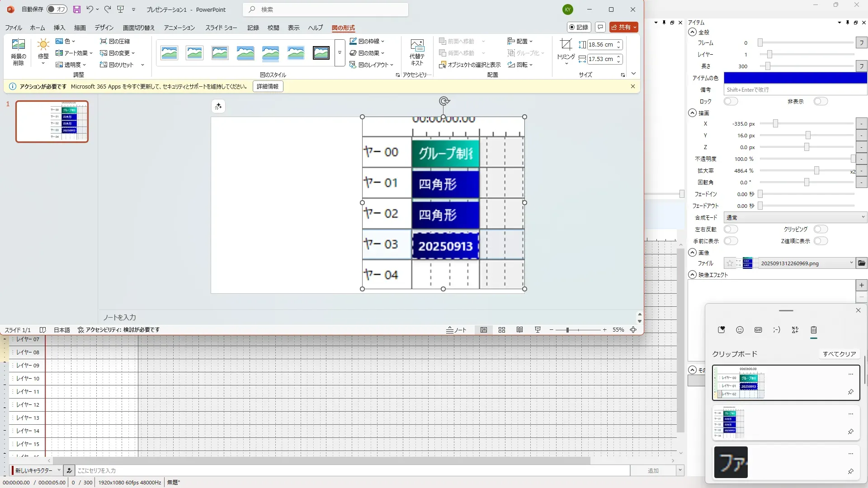Click the 詳細情報 button

point(268,86)
